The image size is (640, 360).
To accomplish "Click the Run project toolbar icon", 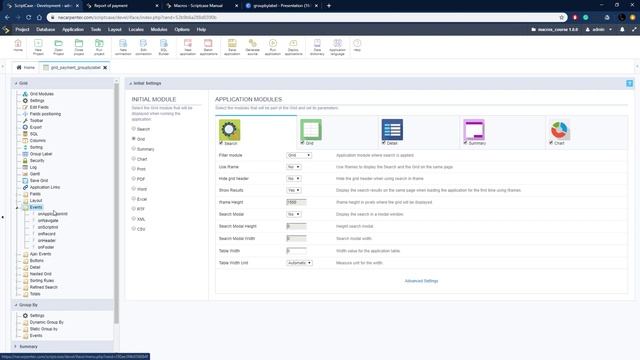I will 99,47.
